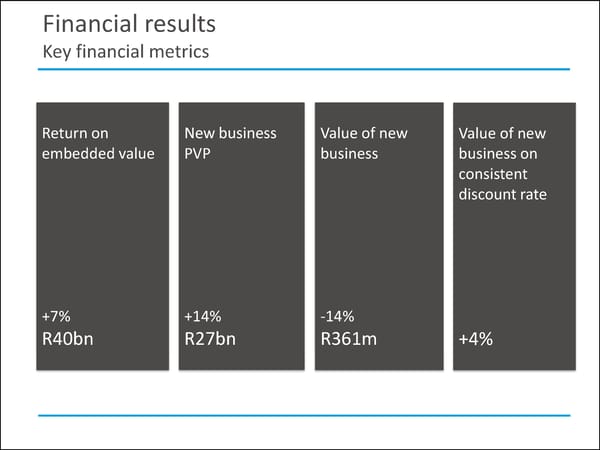This screenshot has width=600, height=450.
Task: Select the New business PVP label
Action: [230, 143]
